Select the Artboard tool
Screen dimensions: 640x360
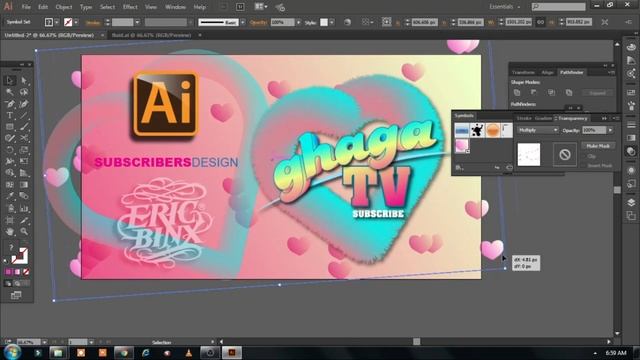coord(10,220)
